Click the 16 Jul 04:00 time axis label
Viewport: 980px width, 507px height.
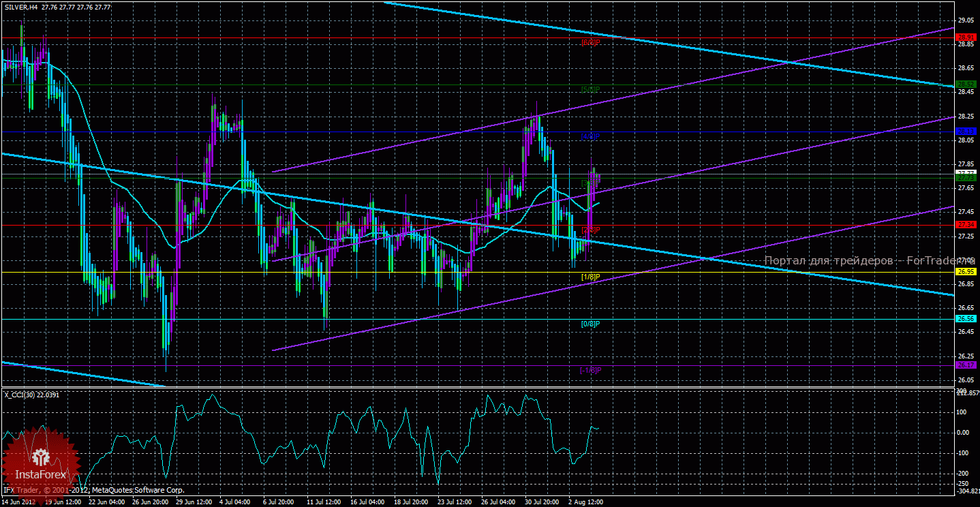[x=368, y=502]
